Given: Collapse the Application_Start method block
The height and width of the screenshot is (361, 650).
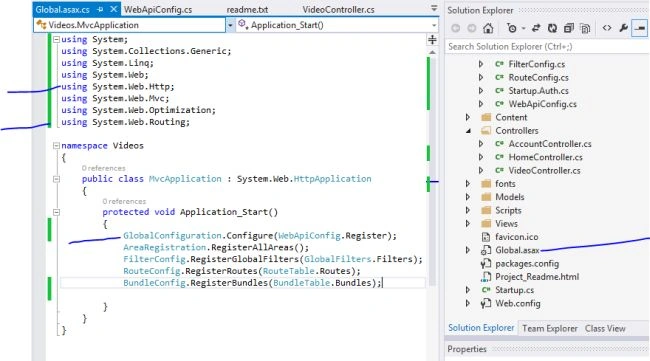Looking at the screenshot, I should [56, 212].
